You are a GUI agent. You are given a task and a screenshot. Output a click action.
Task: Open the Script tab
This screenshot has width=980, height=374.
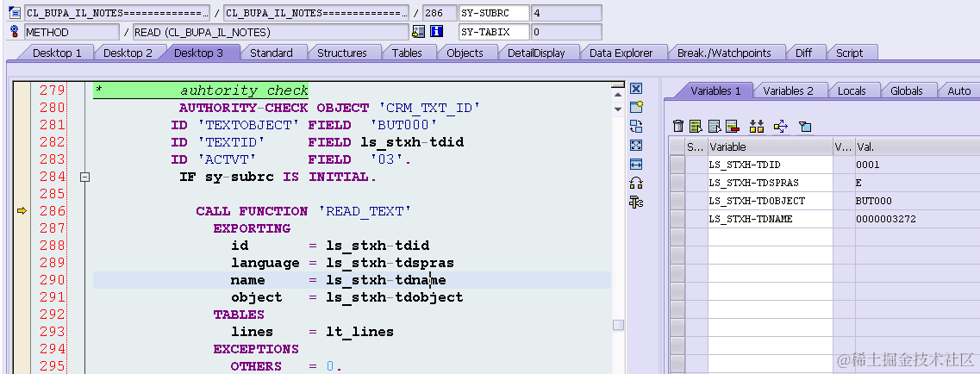[x=849, y=53]
